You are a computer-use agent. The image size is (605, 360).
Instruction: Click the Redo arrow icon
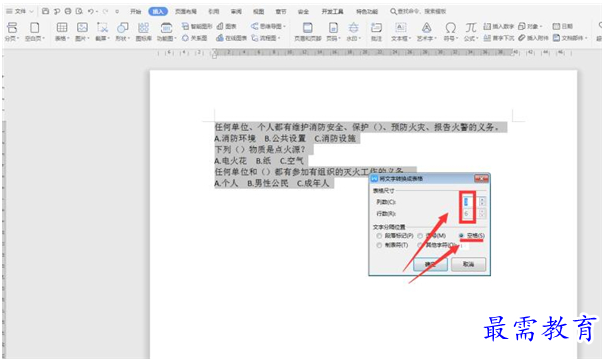point(105,11)
